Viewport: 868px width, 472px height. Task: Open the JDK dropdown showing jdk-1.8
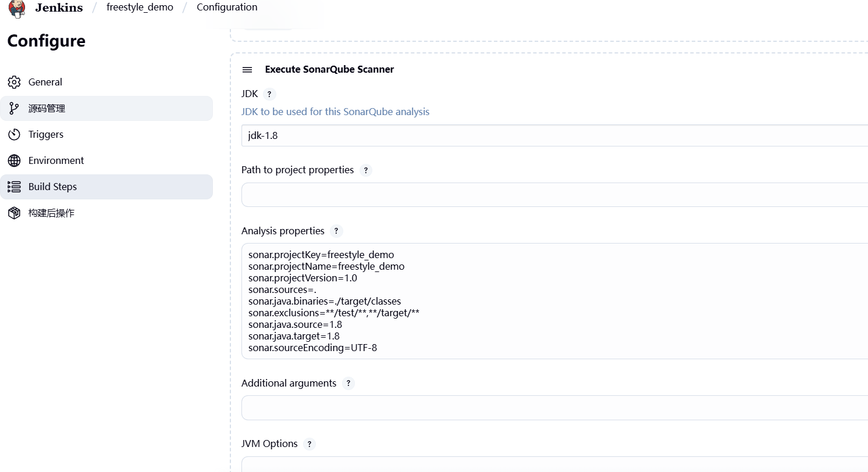(x=554, y=135)
